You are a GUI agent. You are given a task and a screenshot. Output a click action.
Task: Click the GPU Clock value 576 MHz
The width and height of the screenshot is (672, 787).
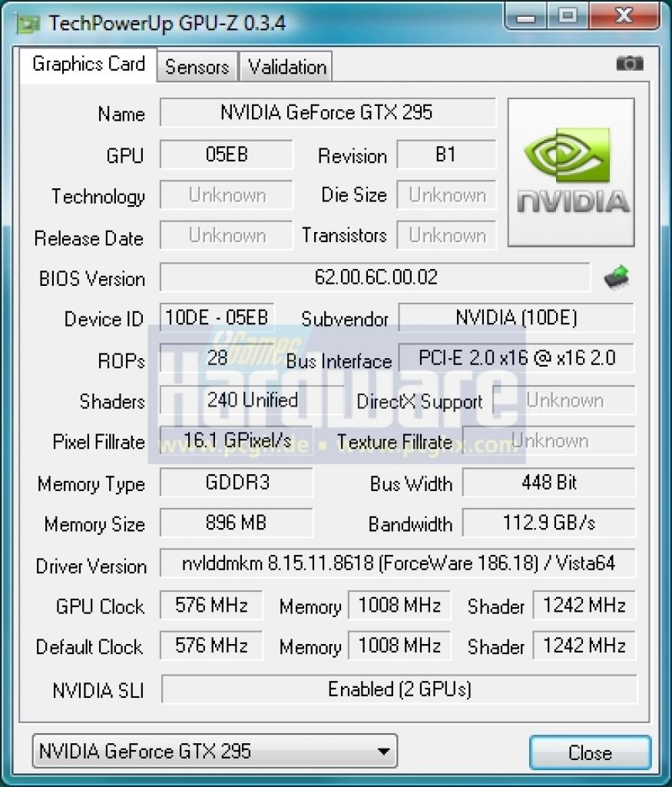(211, 606)
